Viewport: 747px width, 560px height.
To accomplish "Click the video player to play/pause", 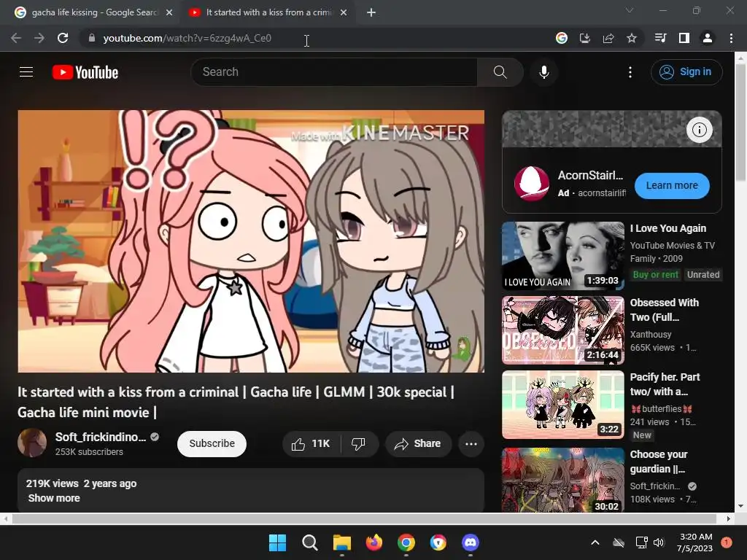I will pos(251,241).
